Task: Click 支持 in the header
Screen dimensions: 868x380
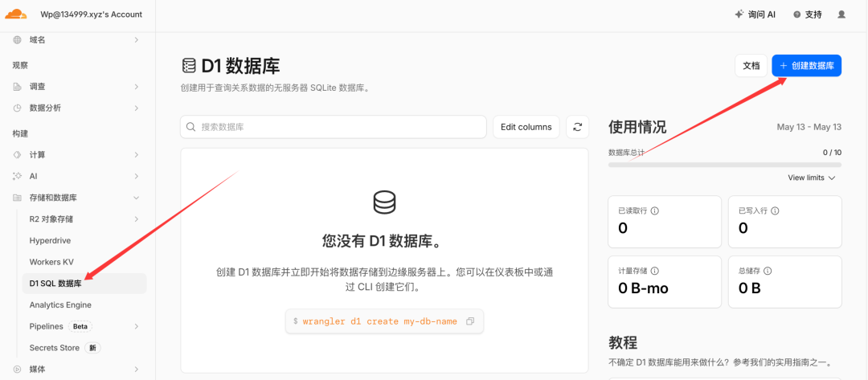Action: point(807,15)
